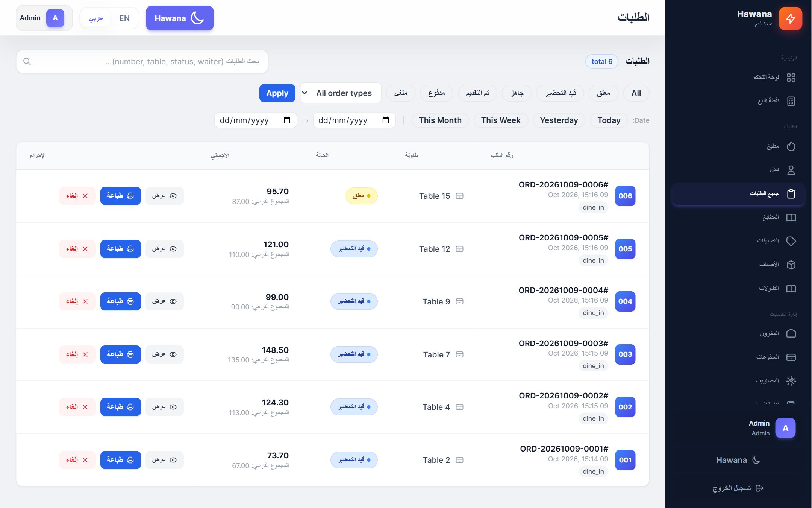
Task: Open the kitchen flame icon
Action: (x=791, y=146)
